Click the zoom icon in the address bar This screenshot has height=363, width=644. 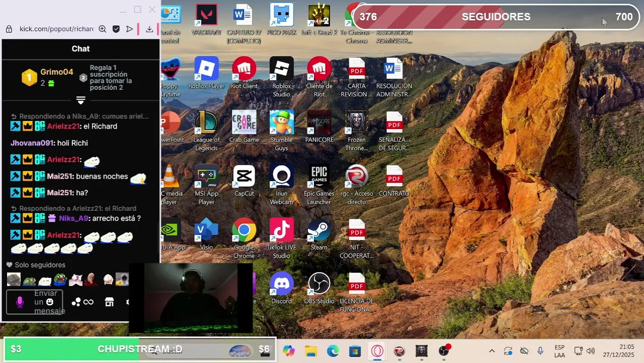[x=102, y=29]
